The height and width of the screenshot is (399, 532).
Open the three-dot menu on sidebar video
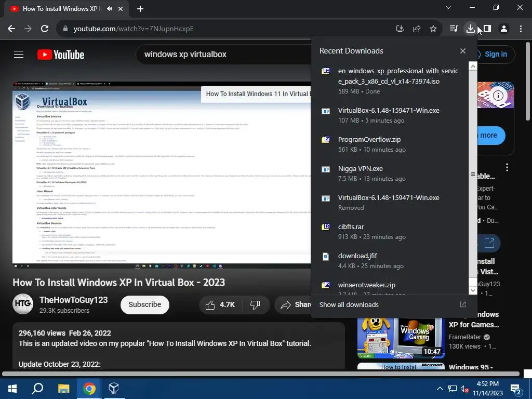507,167
